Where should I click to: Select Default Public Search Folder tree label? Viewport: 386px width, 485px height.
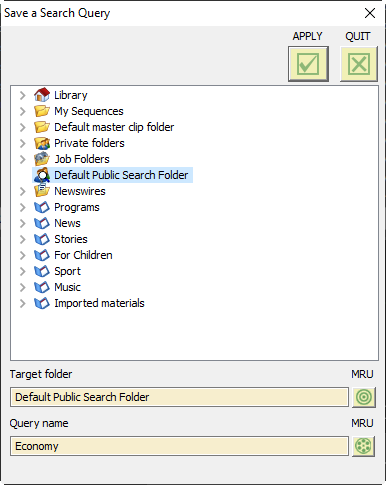pyautogui.click(x=121, y=175)
